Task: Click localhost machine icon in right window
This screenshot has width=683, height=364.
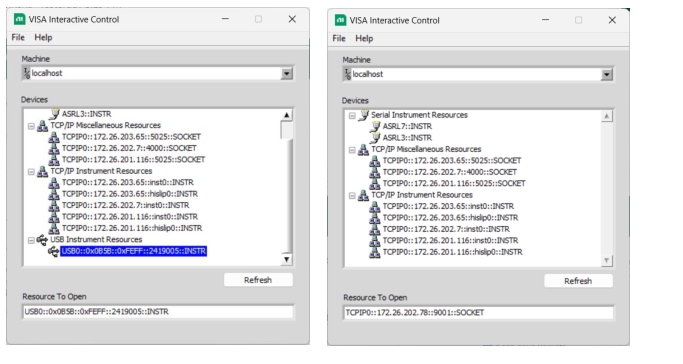Action: 348,74
